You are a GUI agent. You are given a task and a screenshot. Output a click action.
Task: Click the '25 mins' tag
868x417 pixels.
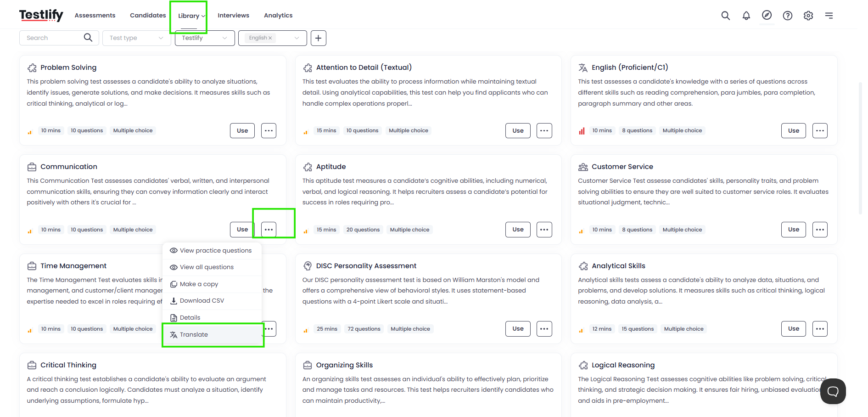pyautogui.click(x=327, y=329)
